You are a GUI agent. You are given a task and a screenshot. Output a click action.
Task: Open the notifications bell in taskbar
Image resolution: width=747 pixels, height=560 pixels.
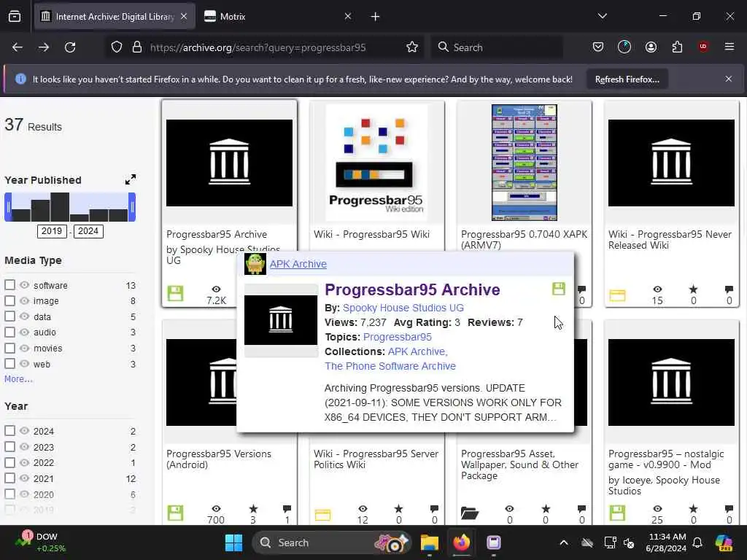[697, 542]
